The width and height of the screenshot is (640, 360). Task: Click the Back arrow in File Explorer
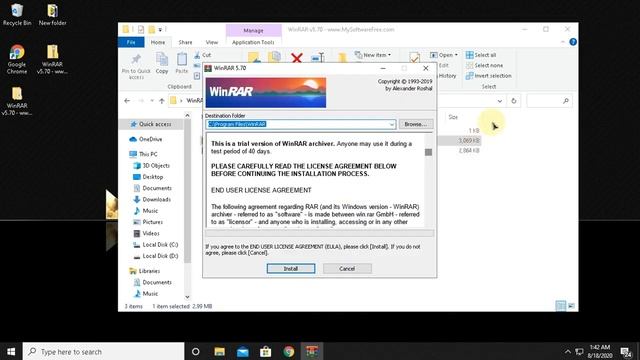(127, 101)
